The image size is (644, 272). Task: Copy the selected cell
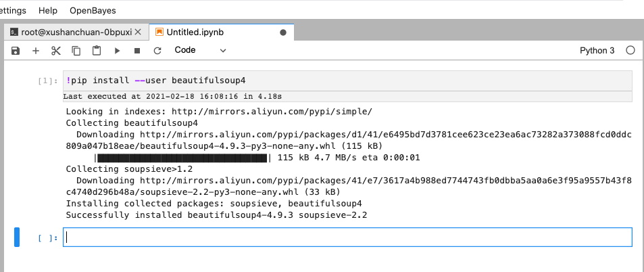pyautogui.click(x=76, y=51)
